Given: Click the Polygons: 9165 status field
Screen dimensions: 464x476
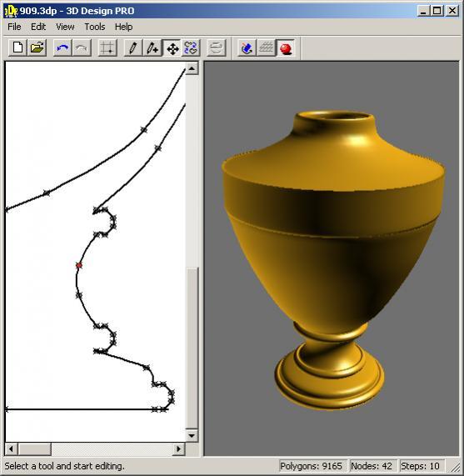Looking at the screenshot, I should click(x=313, y=466).
